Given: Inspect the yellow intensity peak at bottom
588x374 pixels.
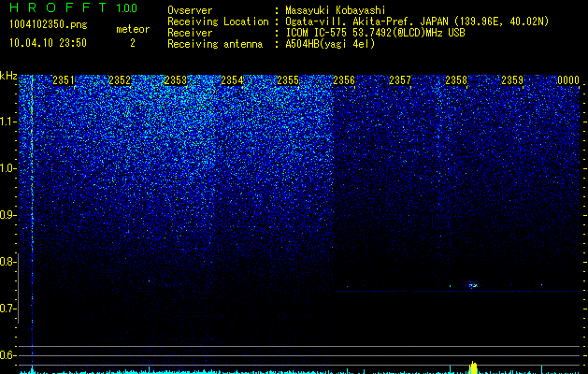Looking at the screenshot, I should click(474, 367).
